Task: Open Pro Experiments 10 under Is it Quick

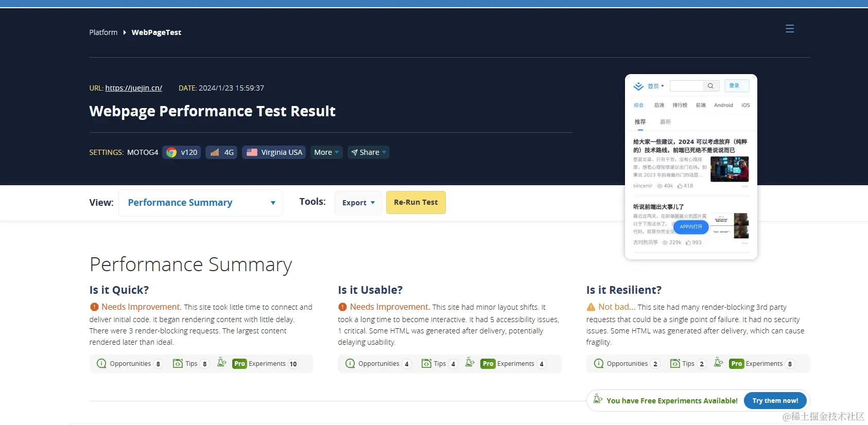Action: pyautogui.click(x=265, y=364)
